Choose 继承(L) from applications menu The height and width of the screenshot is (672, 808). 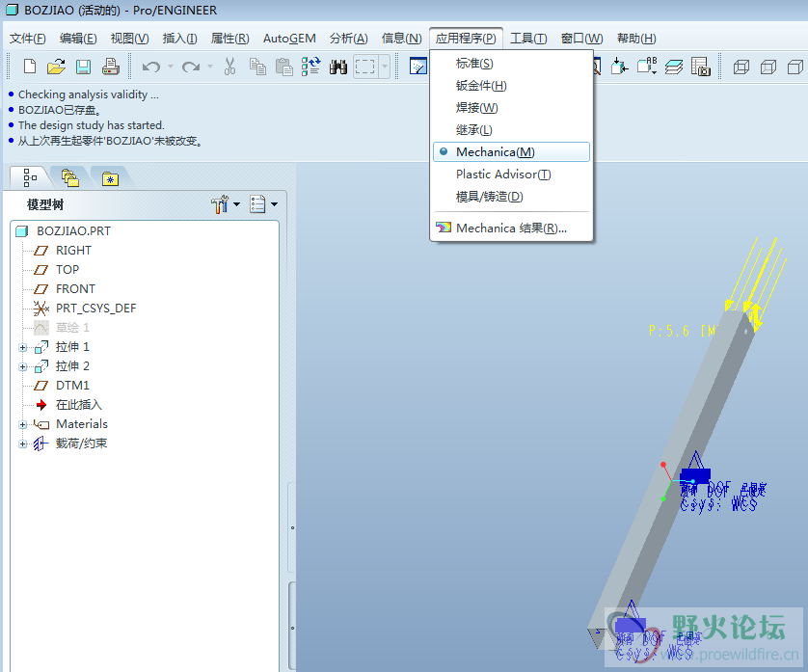[x=511, y=130]
